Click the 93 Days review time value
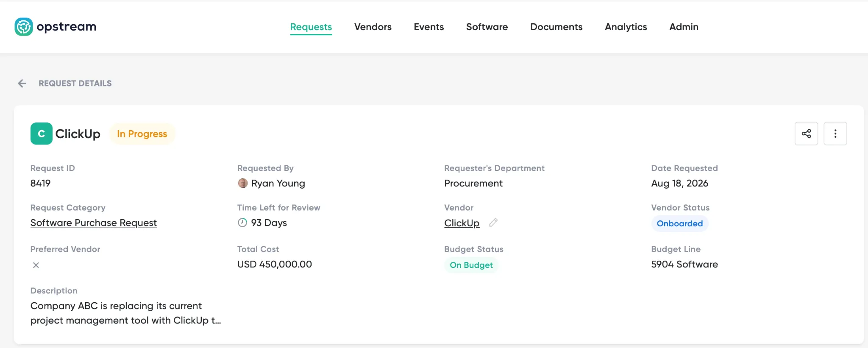This screenshot has height=348, width=868. click(269, 223)
